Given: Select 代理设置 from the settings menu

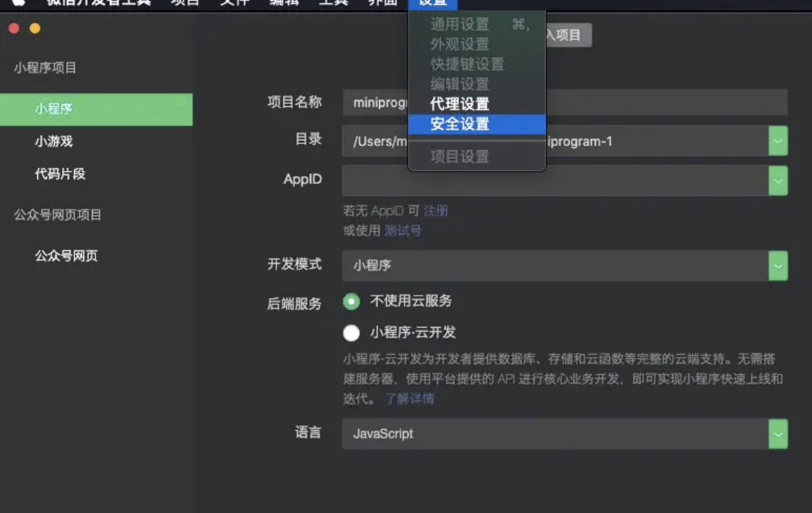Looking at the screenshot, I should [459, 105].
